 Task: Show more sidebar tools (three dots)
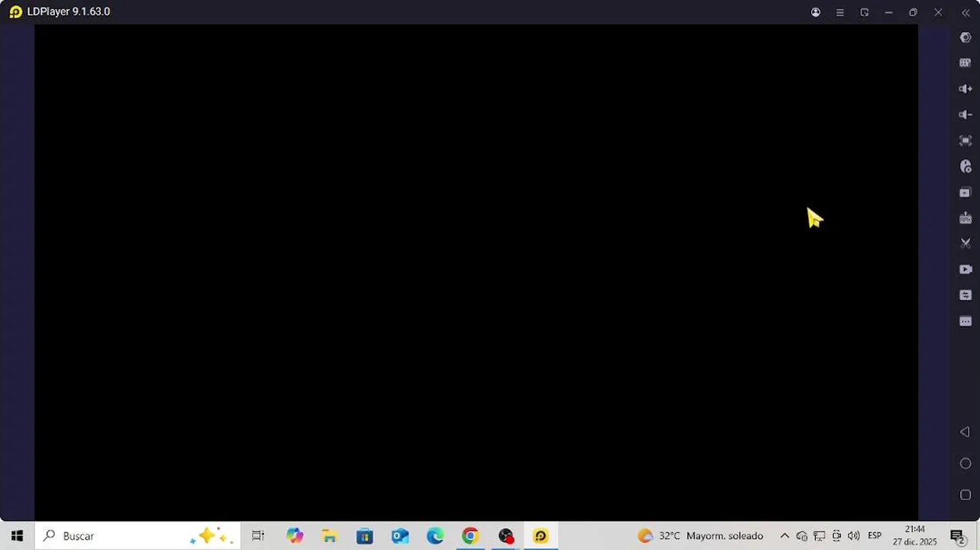pyautogui.click(x=965, y=321)
